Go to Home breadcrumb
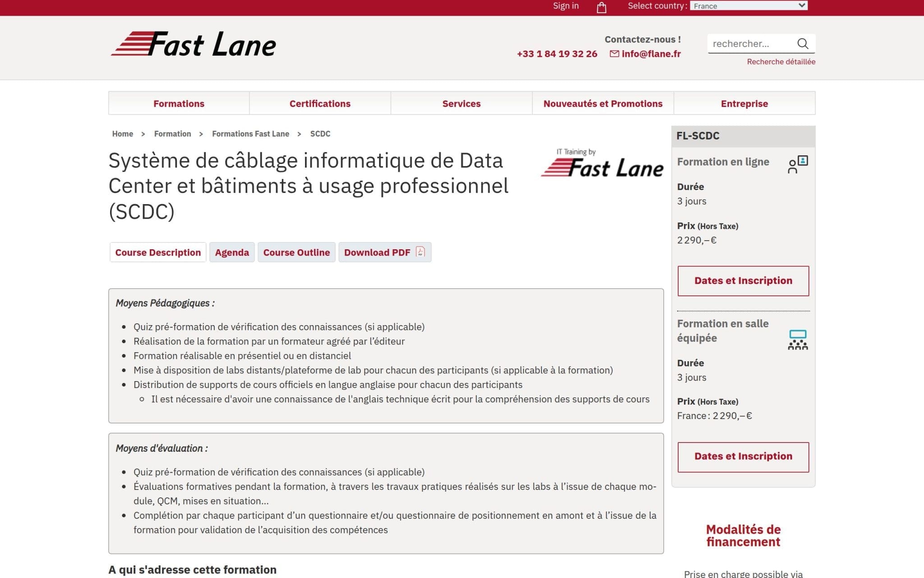Image resolution: width=924 pixels, height=578 pixels. point(123,134)
